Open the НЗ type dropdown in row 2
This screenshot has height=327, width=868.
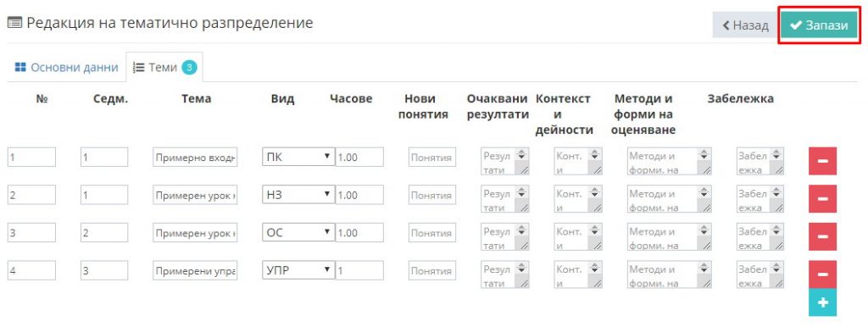pyautogui.click(x=298, y=195)
